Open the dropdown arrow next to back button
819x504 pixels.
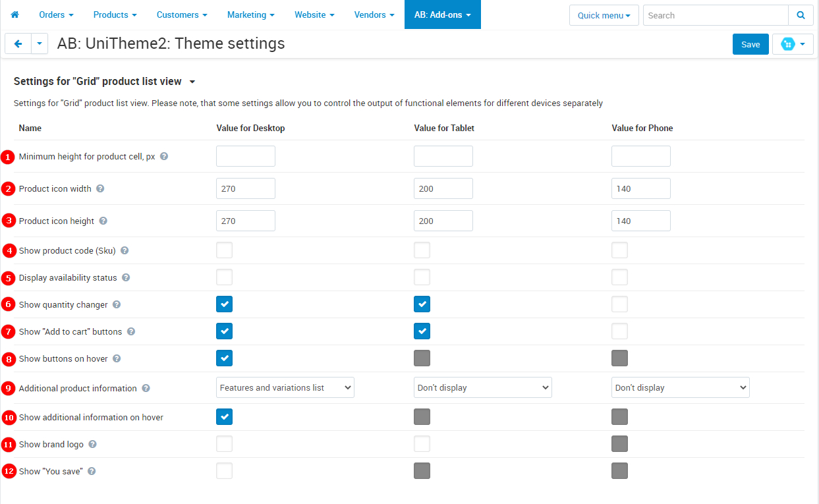click(x=40, y=44)
